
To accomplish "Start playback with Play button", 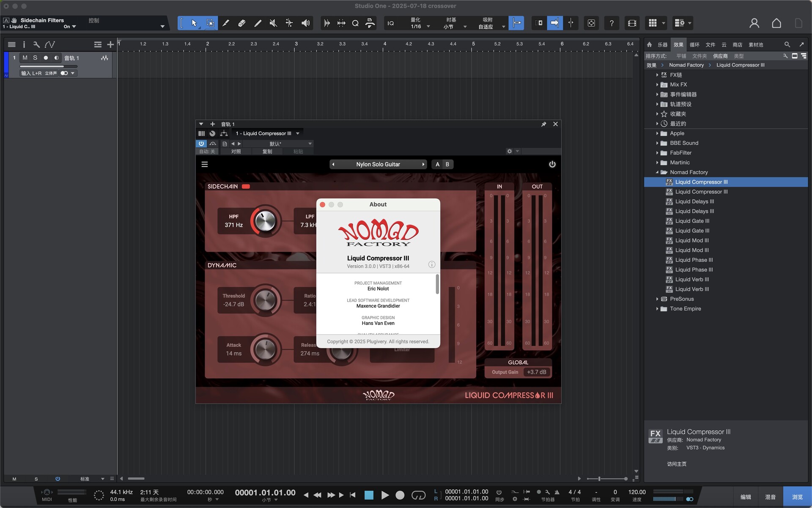I will 384,495.
